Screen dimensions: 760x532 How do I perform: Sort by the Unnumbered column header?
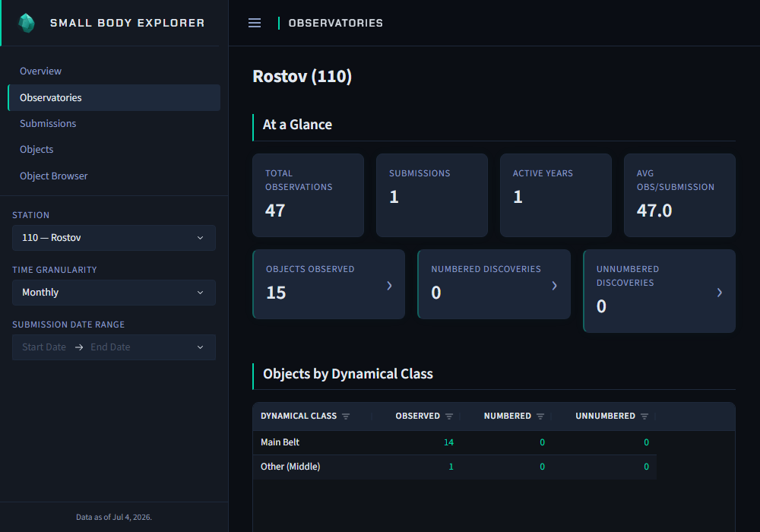click(x=605, y=416)
